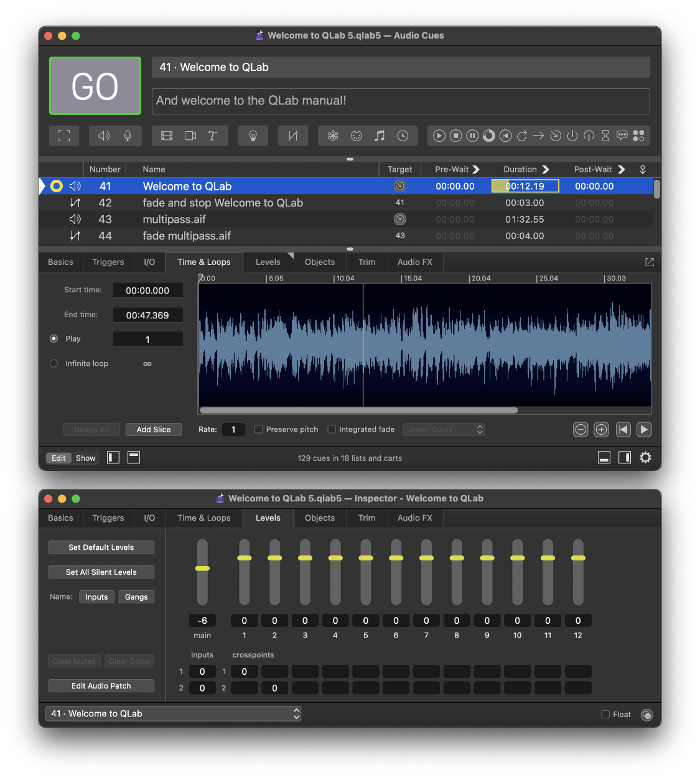Open the Trim tab in main window
This screenshot has height=775, width=700.
(366, 262)
